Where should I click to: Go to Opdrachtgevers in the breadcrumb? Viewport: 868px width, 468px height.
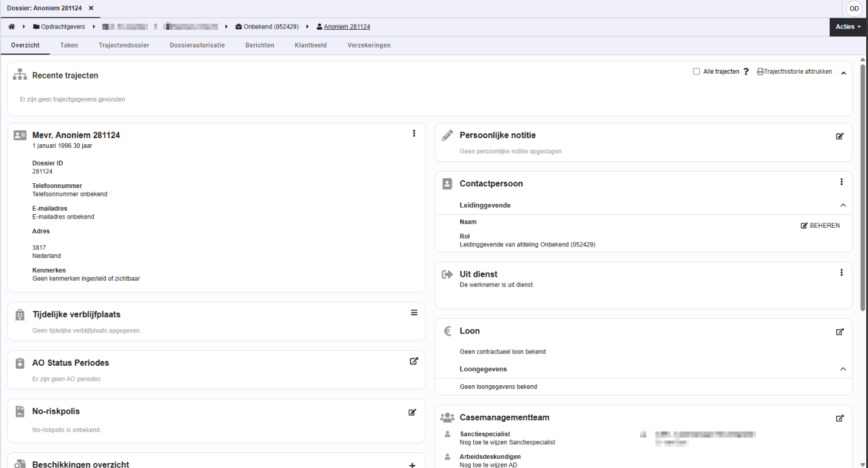59,27
